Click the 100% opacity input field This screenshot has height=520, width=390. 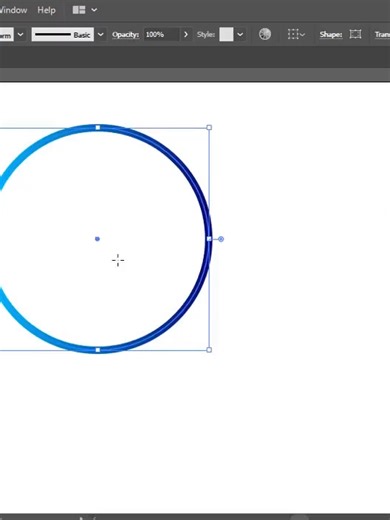click(161, 34)
